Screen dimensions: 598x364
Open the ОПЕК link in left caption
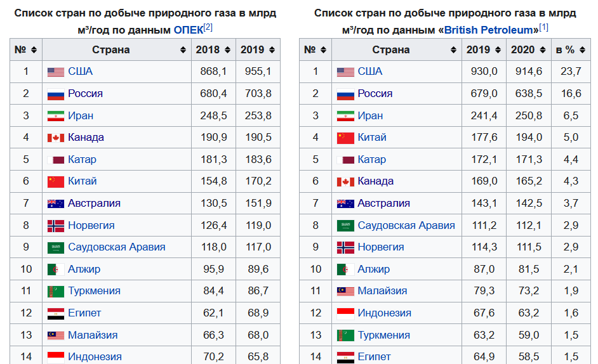coord(189,30)
